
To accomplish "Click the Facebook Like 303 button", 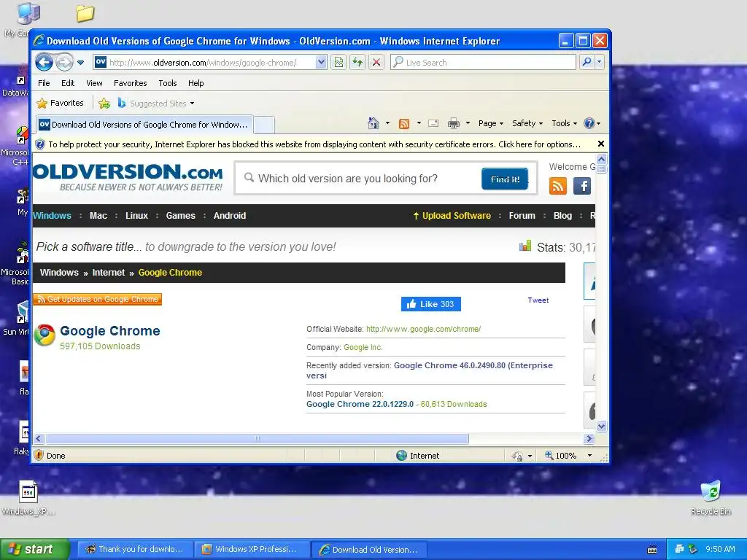I will click(x=430, y=304).
